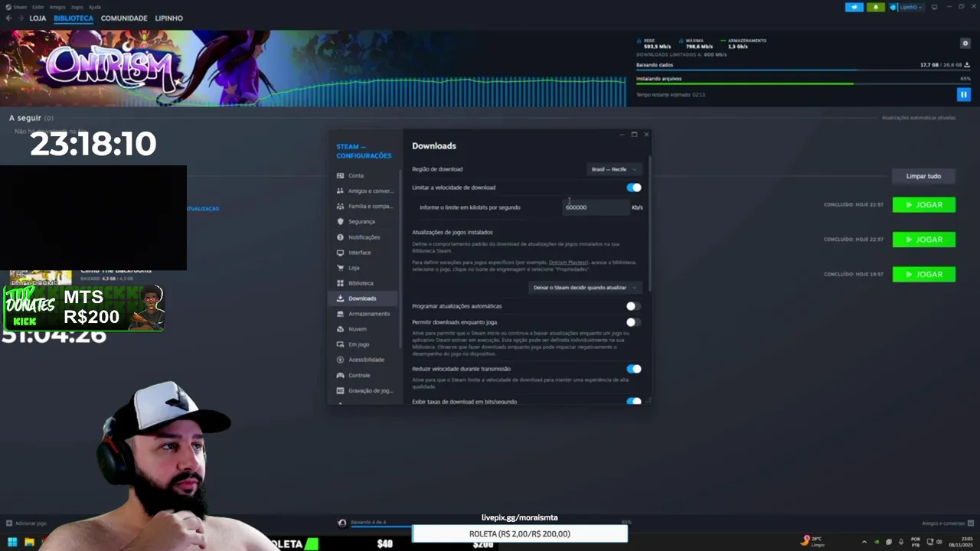
Task: Open the Ajuda menu
Action: tap(95, 7)
